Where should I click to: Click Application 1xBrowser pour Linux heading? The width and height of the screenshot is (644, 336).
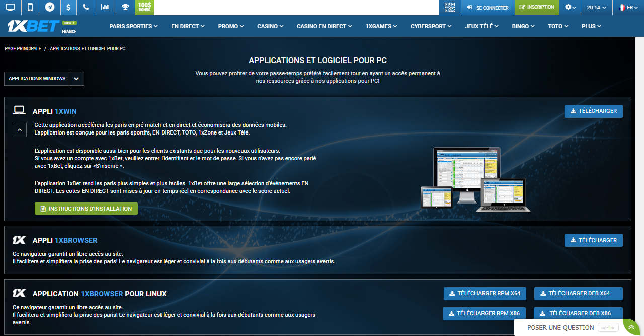click(x=100, y=294)
